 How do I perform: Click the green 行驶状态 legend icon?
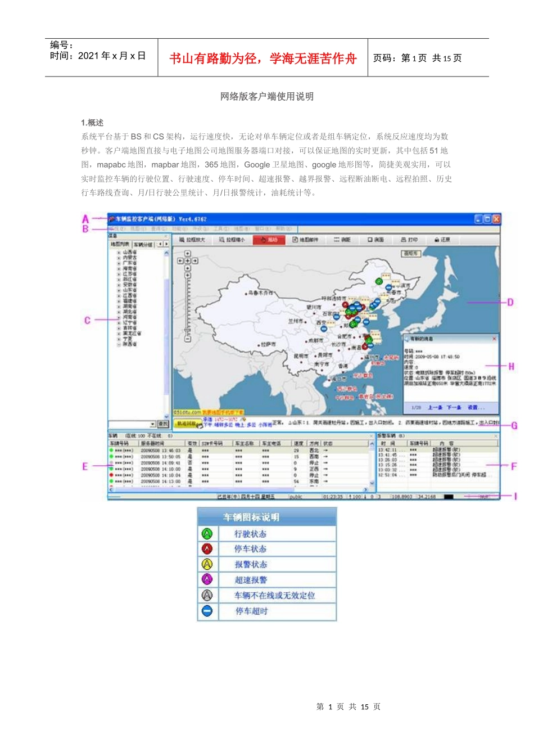point(207,533)
